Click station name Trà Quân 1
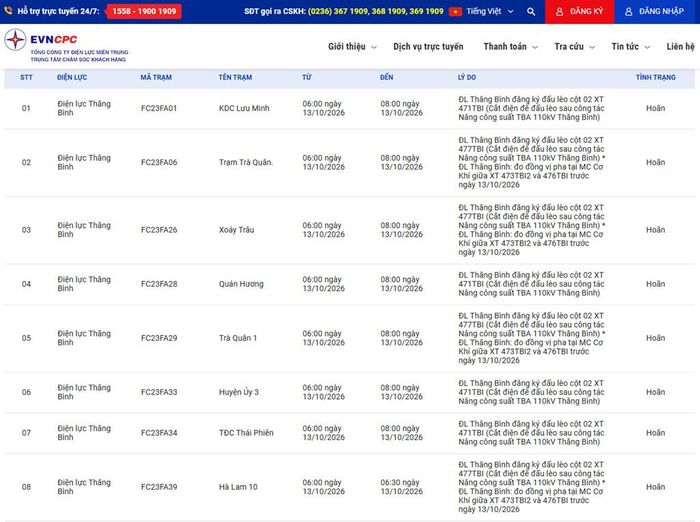Image resolution: width=700 pixels, height=522 pixels. pyautogui.click(x=238, y=338)
